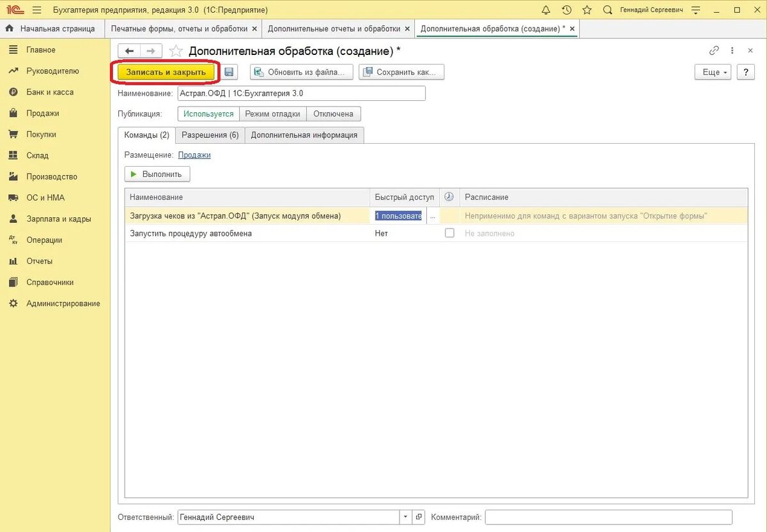Click the schedule clock column header icon
Screen dimensions: 767x532
pos(449,197)
